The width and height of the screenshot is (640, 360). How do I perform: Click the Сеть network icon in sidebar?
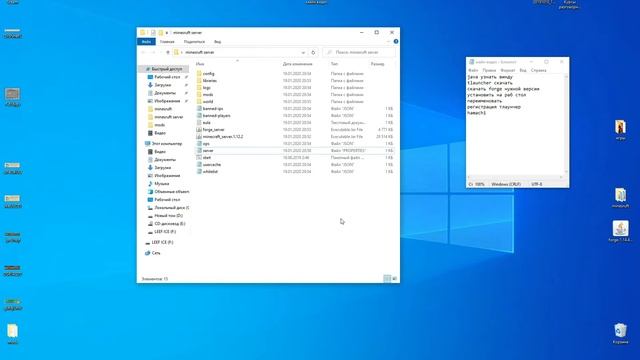147,253
